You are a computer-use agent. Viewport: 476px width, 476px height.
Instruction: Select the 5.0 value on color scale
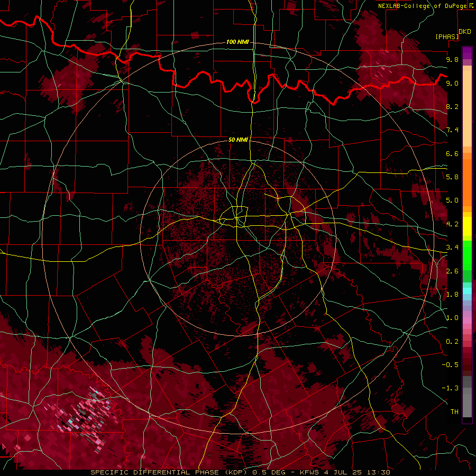(x=452, y=200)
